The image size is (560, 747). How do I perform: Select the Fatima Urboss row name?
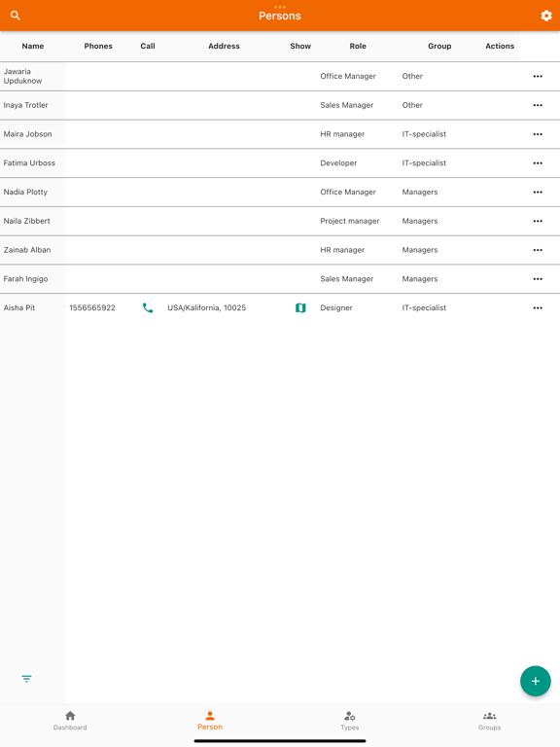point(29,163)
